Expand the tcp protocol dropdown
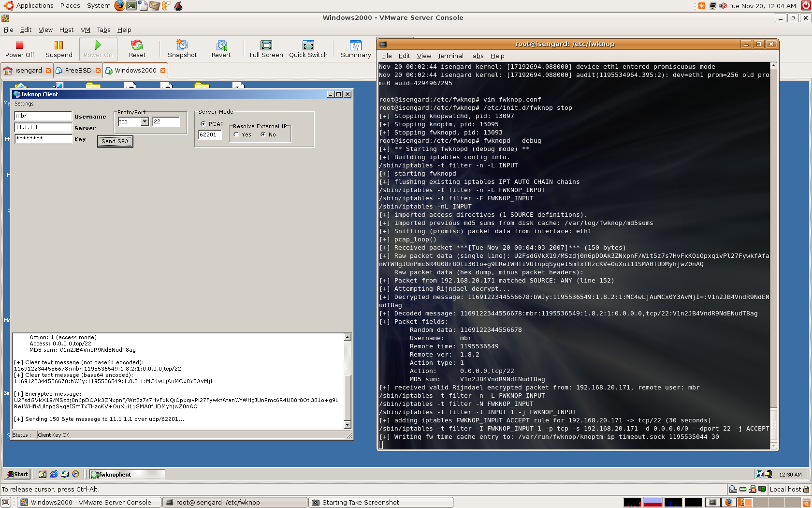 [145, 121]
